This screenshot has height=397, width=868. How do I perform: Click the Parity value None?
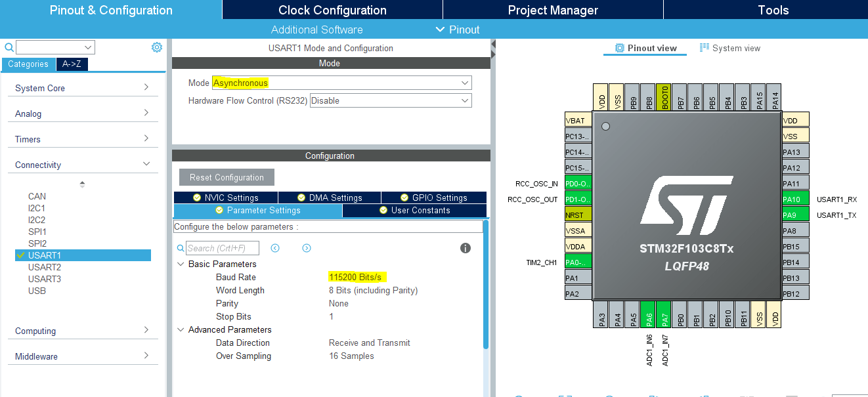339,303
